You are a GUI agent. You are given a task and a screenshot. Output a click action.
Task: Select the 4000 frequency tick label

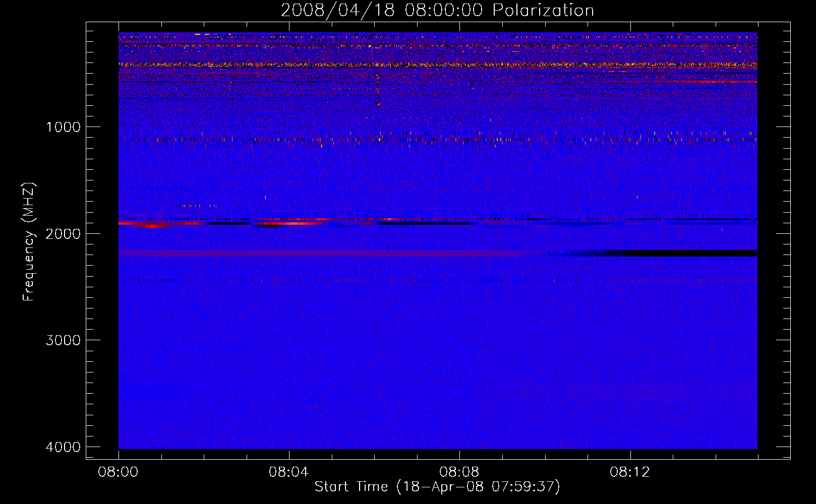(63, 447)
